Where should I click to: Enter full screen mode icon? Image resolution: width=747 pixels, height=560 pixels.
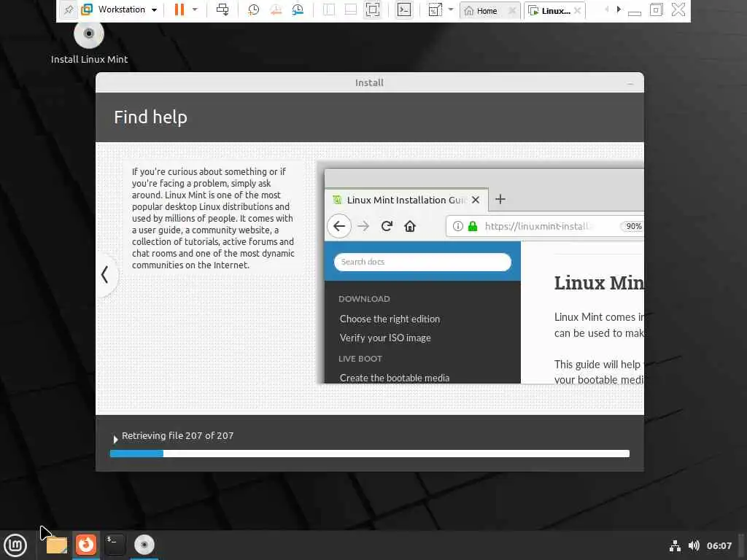click(x=373, y=9)
